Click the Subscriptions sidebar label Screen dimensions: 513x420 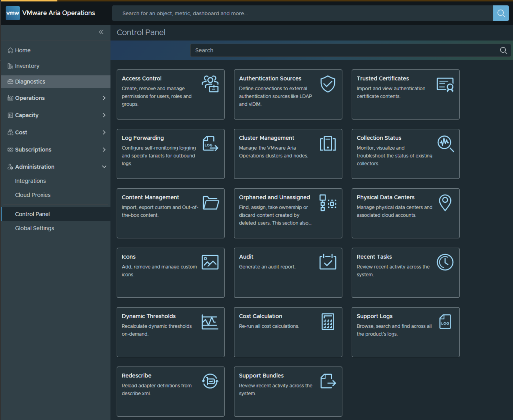point(33,149)
